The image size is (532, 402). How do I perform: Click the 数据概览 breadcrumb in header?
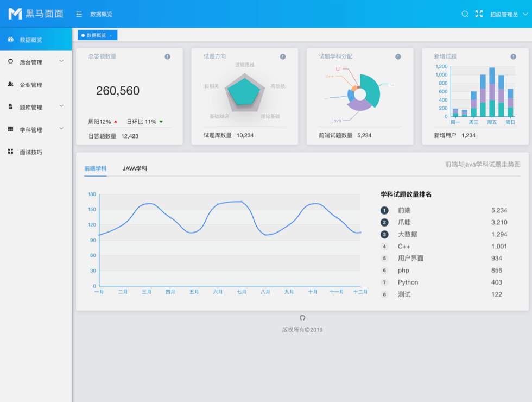102,14
